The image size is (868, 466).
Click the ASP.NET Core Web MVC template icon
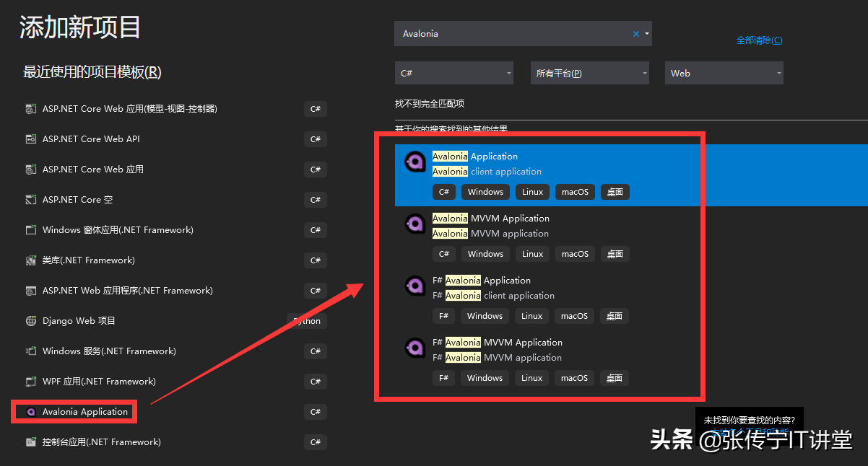click(30, 109)
